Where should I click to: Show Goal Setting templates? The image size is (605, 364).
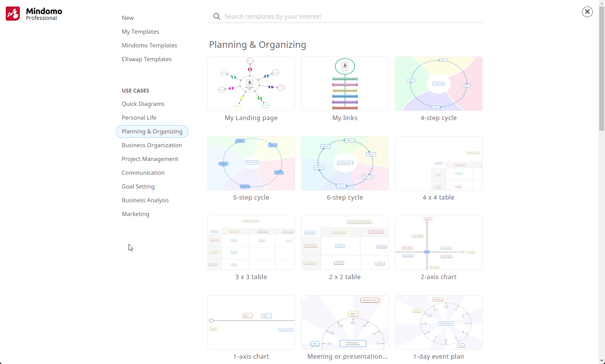coord(138,187)
